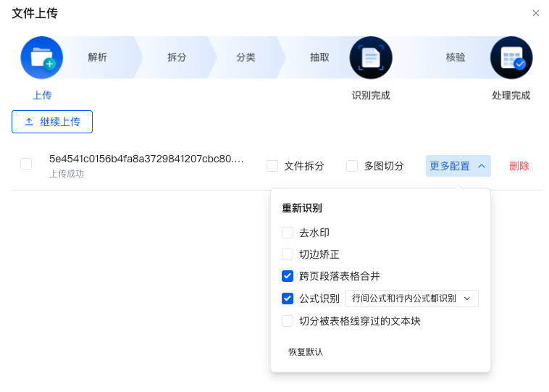Click the 分类 step in progress bar
The width and height of the screenshot is (549, 392).
246,57
